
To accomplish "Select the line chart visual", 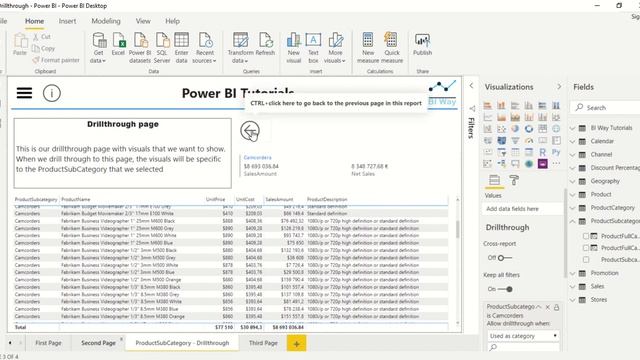I will [488, 117].
